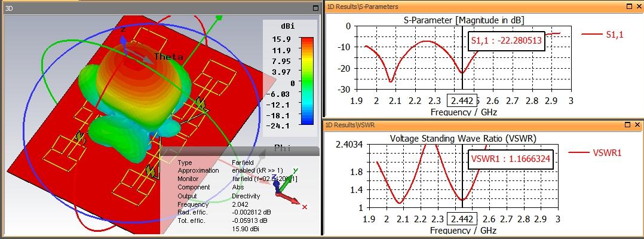Click the dBi color scale bar
The height and width of the screenshot is (239, 644).
click(x=307, y=81)
